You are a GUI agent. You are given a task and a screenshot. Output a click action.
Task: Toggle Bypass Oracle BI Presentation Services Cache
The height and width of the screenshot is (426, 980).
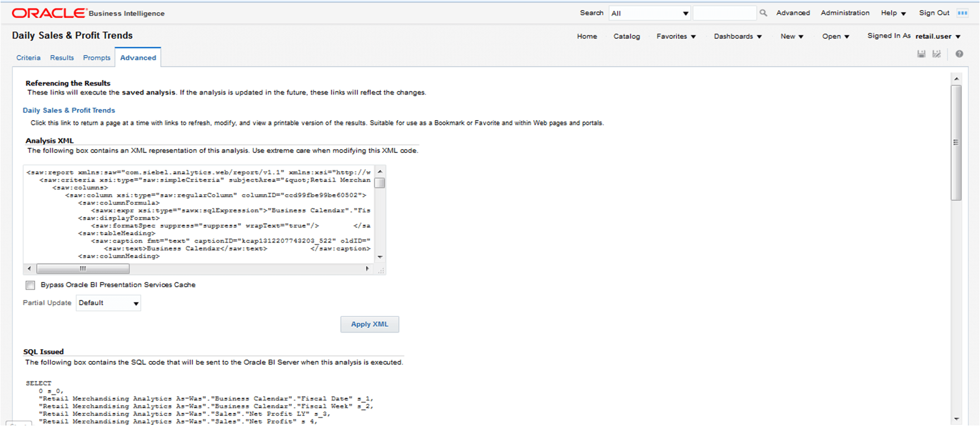click(x=30, y=285)
